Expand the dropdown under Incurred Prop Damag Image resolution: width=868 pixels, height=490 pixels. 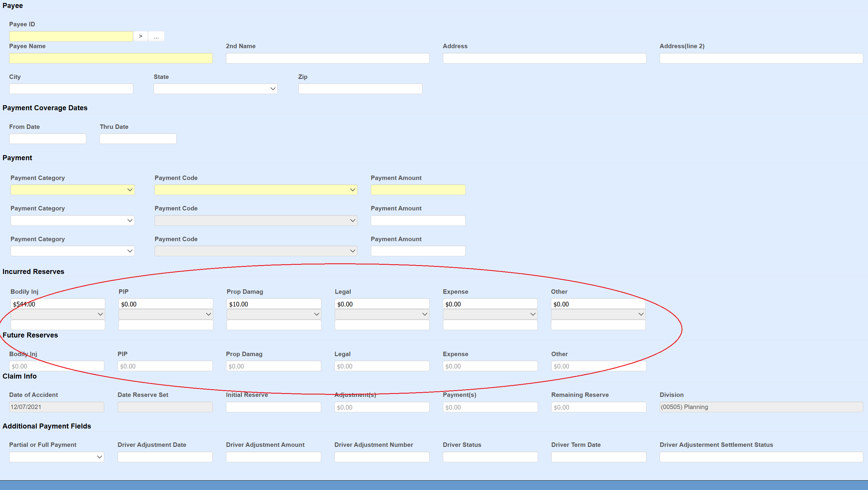(x=274, y=314)
